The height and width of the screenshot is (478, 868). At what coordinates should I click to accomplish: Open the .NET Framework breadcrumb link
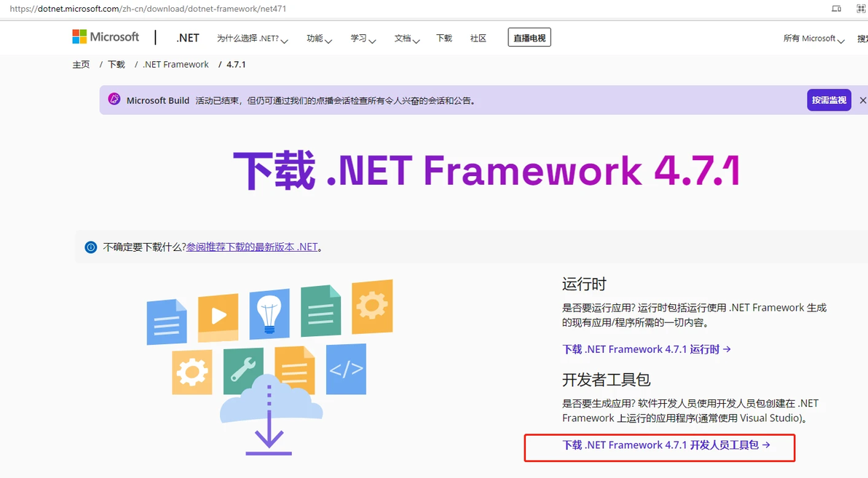175,64
